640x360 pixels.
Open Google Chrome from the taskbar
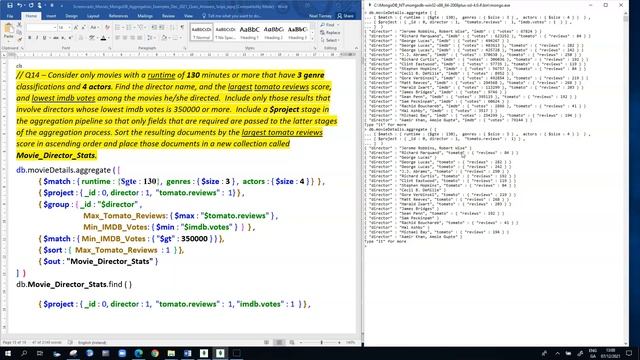pos(155,353)
